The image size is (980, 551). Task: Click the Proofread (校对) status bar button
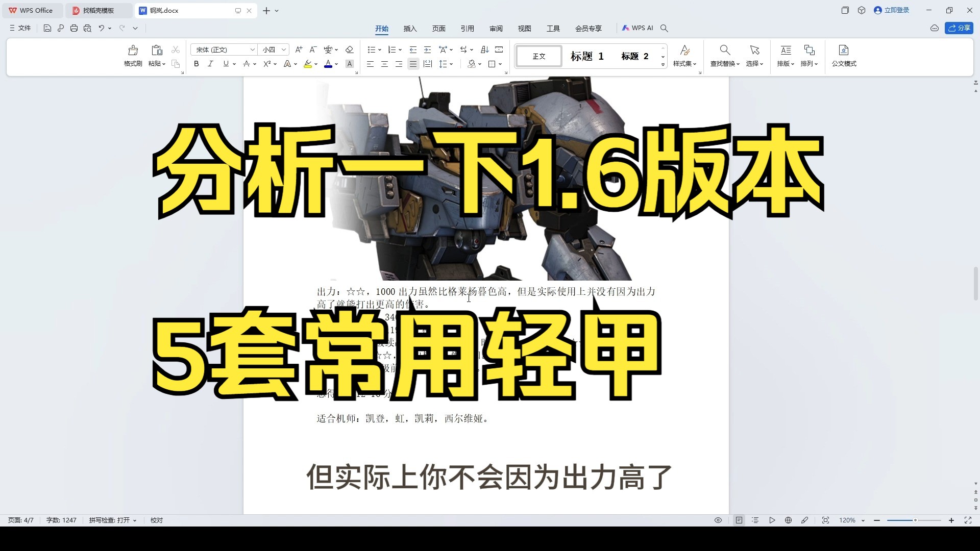pyautogui.click(x=156, y=520)
